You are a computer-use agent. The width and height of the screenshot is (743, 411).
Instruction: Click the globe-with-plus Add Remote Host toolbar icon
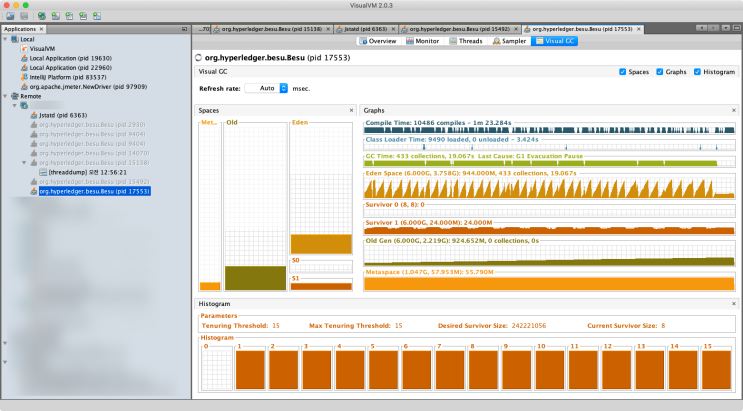pyautogui.click(x=42, y=16)
